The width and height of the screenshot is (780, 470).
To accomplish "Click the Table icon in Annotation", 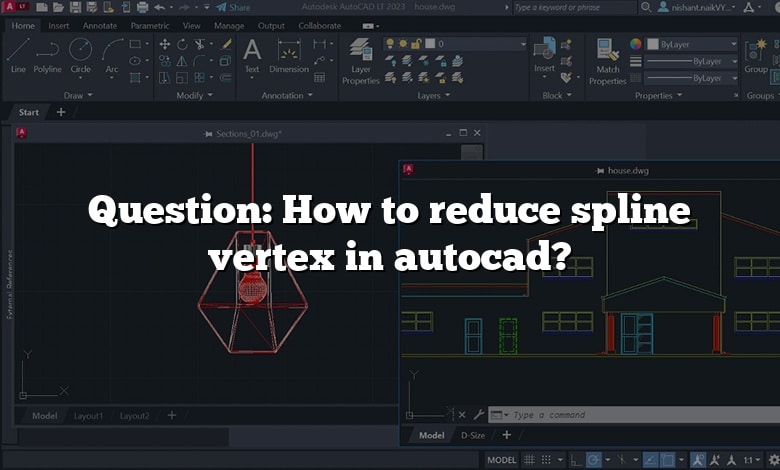I will click(319, 78).
